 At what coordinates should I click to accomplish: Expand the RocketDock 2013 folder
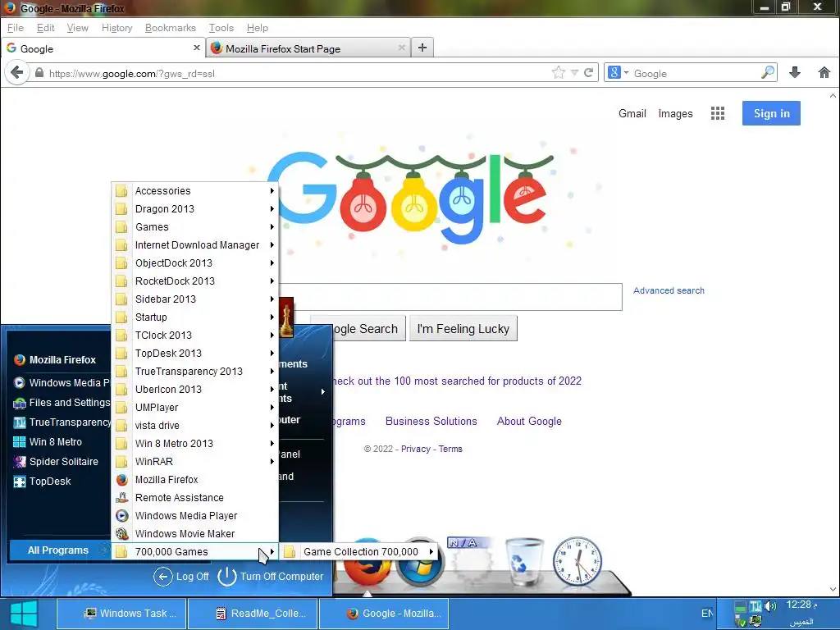195,281
